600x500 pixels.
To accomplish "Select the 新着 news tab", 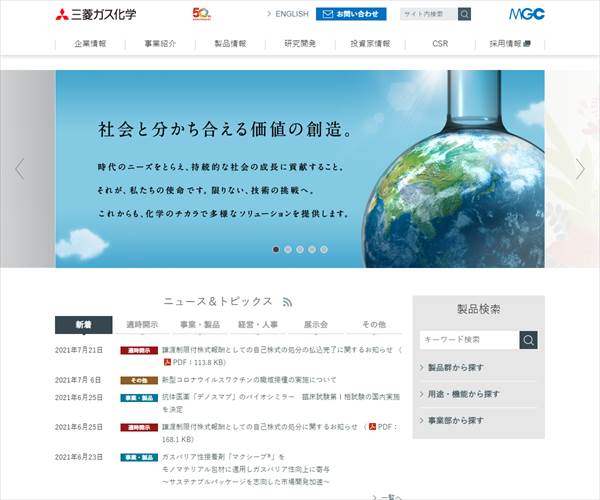I will pyautogui.click(x=83, y=325).
